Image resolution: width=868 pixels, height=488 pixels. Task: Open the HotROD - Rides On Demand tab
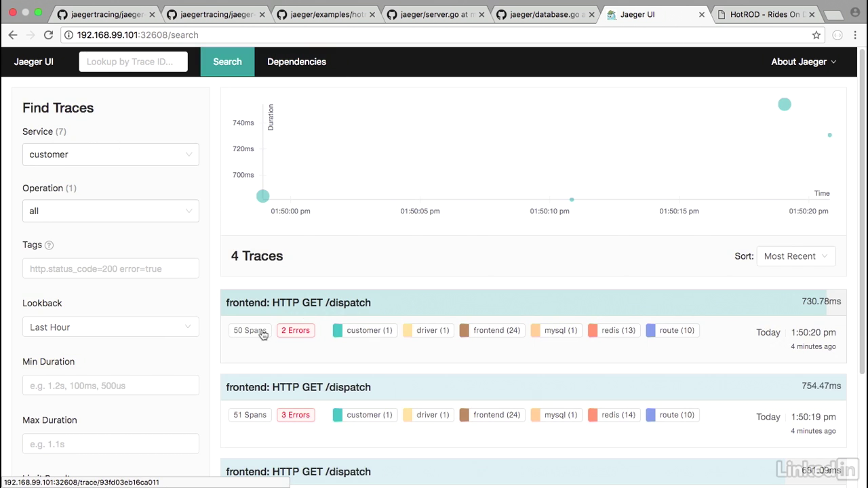[x=766, y=14]
